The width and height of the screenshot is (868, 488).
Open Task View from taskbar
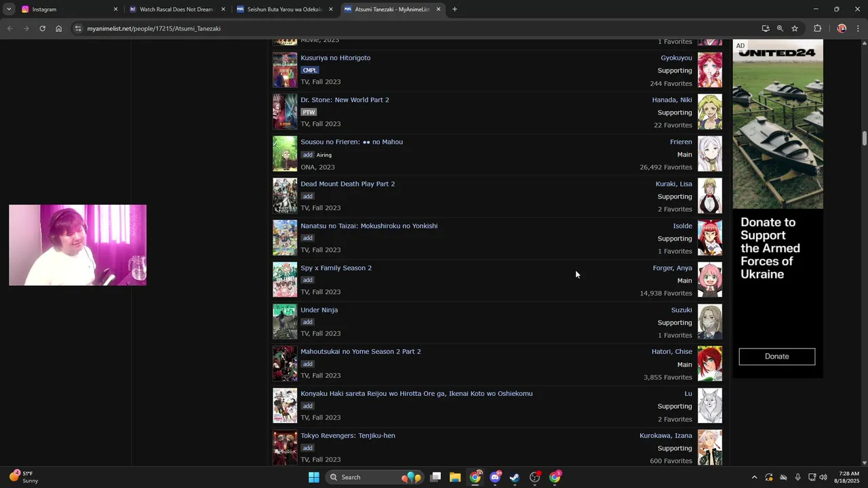[435, 477]
